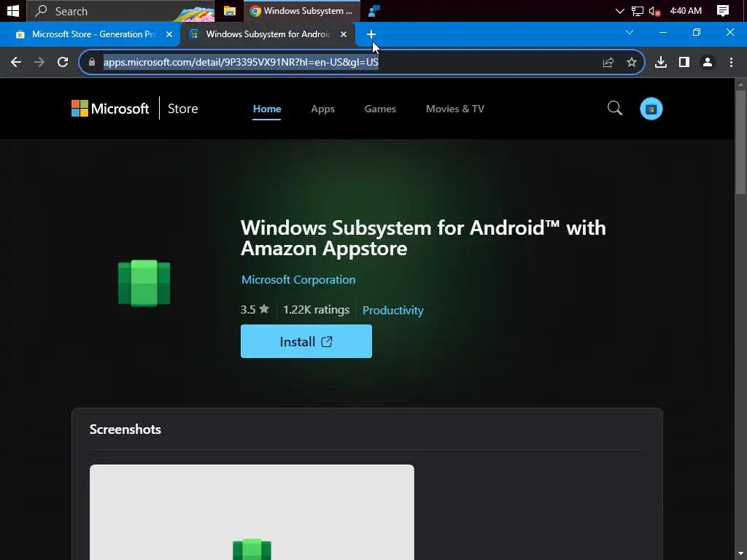View the 1.22K ratings
Viewport: 747px width, 560px height.
316,309
